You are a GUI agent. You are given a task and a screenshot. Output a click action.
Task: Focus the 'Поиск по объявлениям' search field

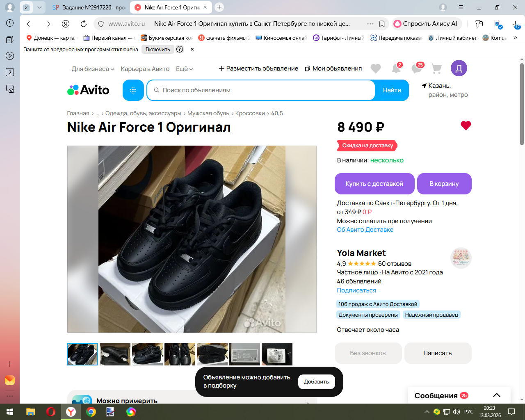coord(261,90)
